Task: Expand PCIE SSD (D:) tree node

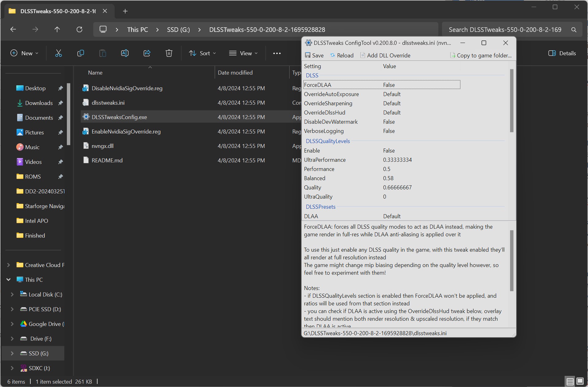Action: (x=12, y=309)
